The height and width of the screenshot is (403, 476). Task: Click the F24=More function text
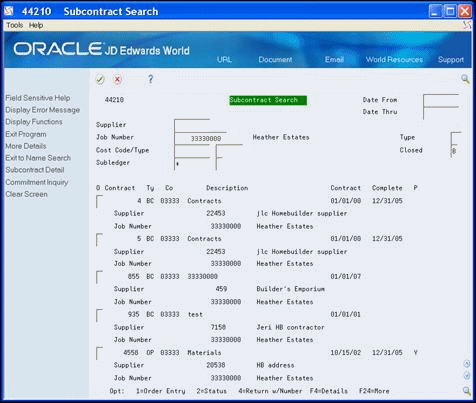click(374, 391)
